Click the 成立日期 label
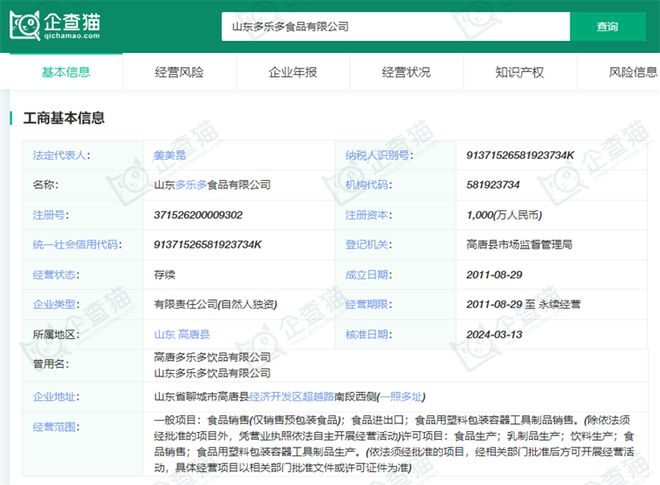Screen dimensions: 660x485 (368, 275)
